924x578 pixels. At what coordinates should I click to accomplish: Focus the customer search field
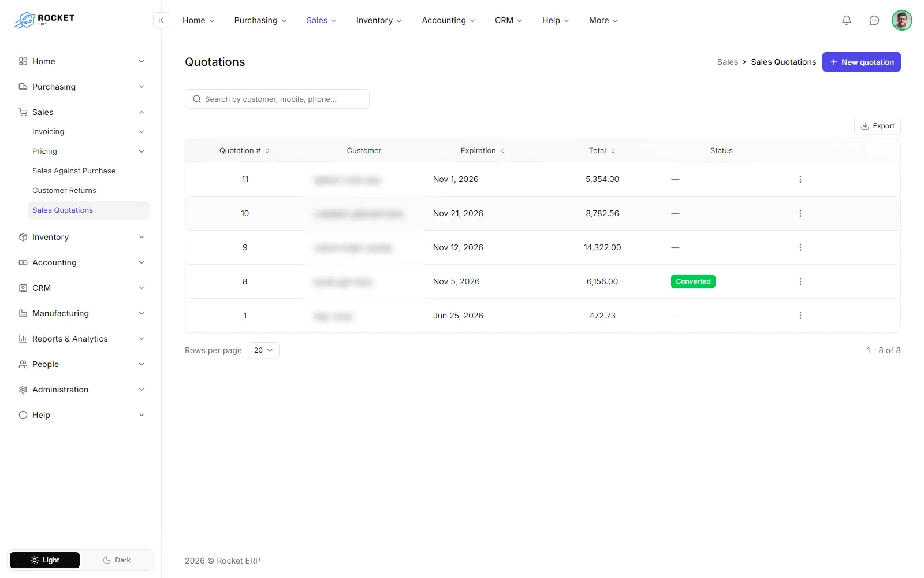[277, 99]
